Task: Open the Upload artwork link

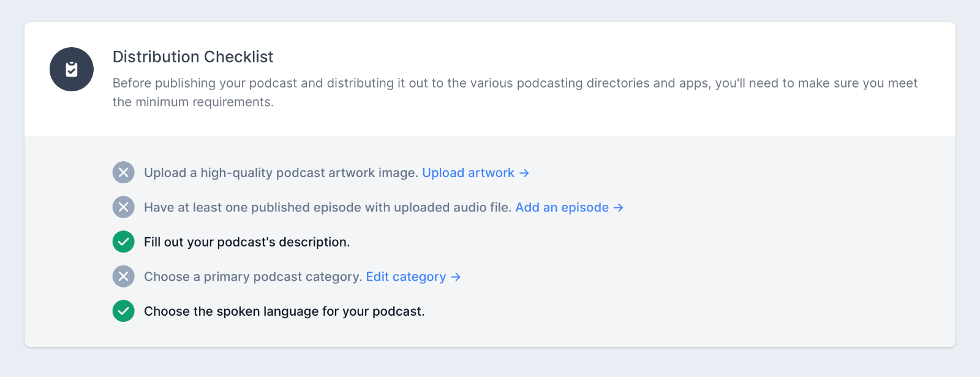Action: [468, 173]
